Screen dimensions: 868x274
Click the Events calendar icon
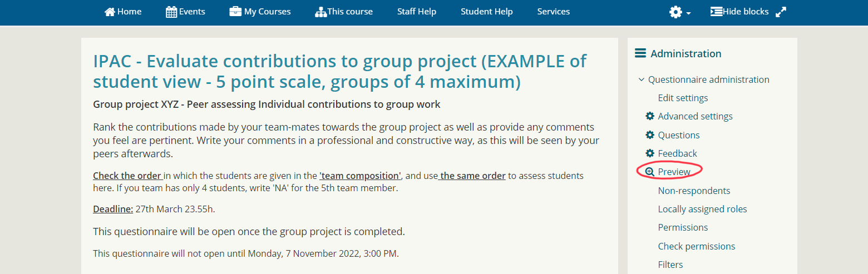pos(171,12)
